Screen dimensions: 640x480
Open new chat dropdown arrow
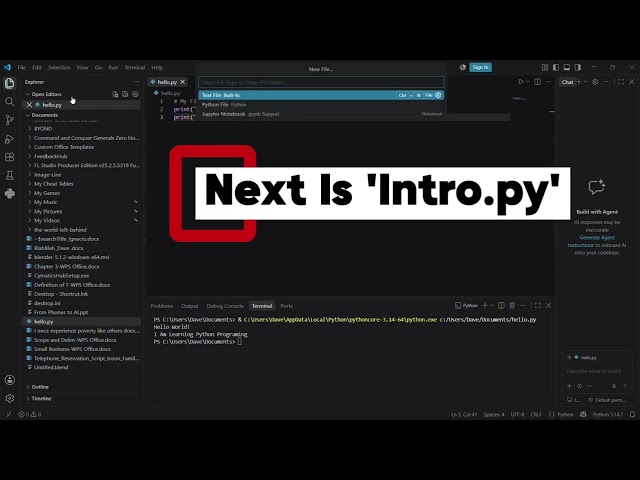586,82
